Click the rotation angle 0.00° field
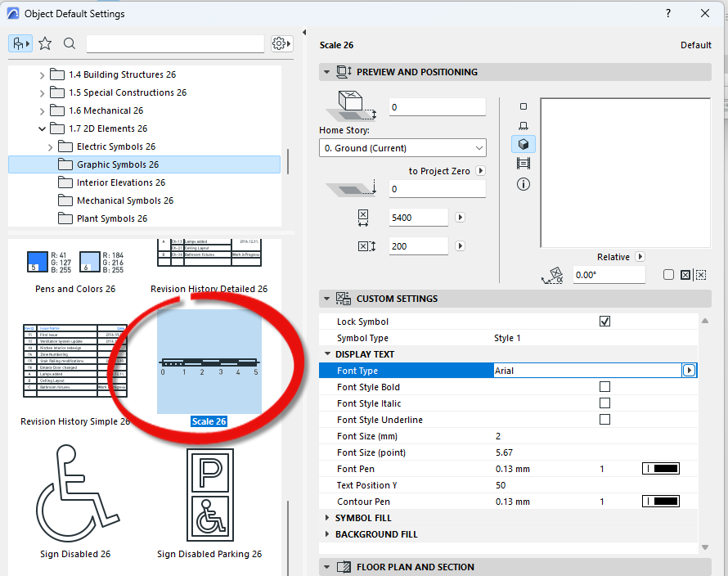Viewport: 728px width, 576px height. (x=609, y=275)
